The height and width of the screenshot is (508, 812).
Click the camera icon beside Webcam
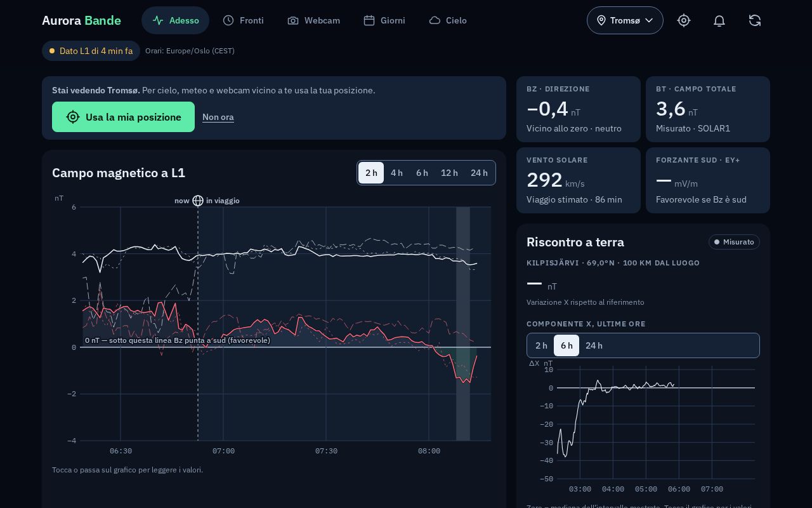pos(293,20)
